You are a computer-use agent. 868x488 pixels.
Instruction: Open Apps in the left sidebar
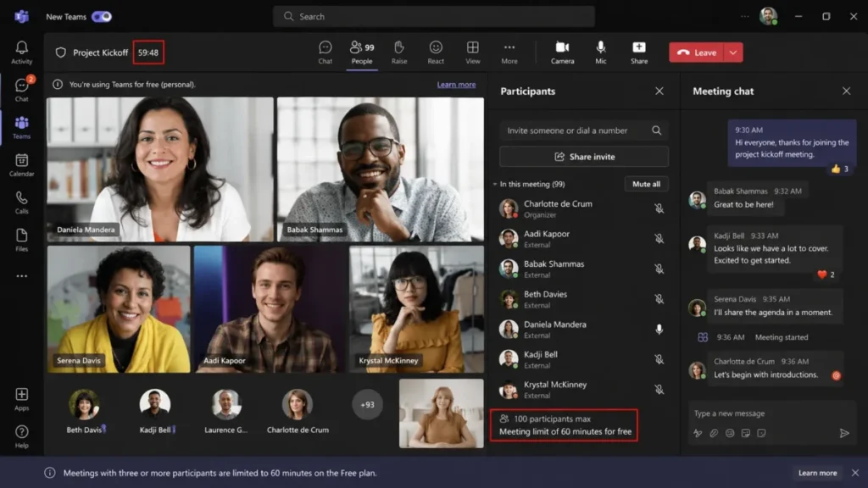pos(21,399)
